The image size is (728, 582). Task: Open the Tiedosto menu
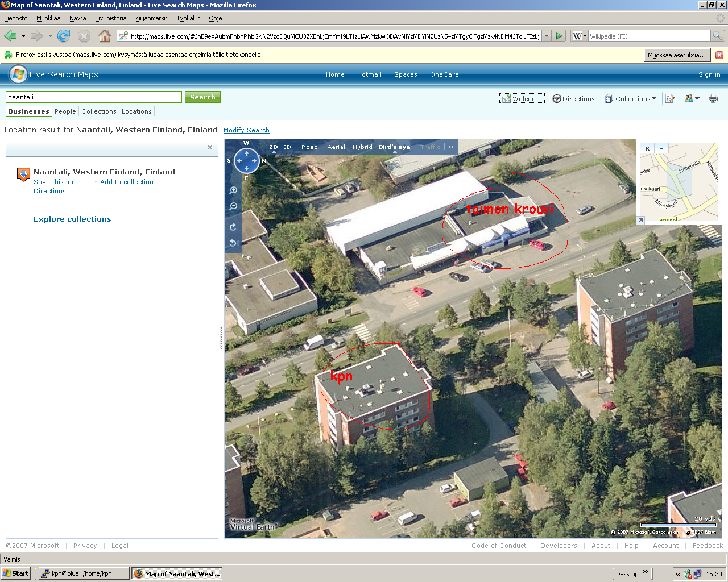click(x=16, y=18)
